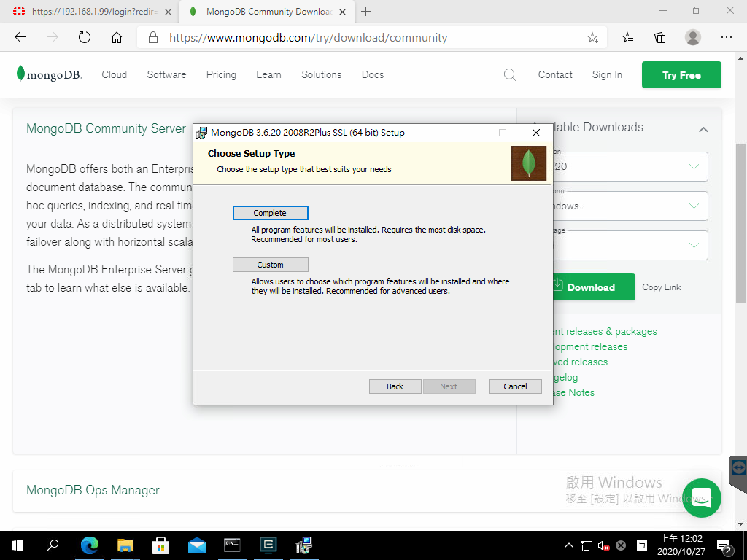Screen dimensions: 747x560
Task: Click the TeamViewer side panel icon
Action: coord(738,467)
